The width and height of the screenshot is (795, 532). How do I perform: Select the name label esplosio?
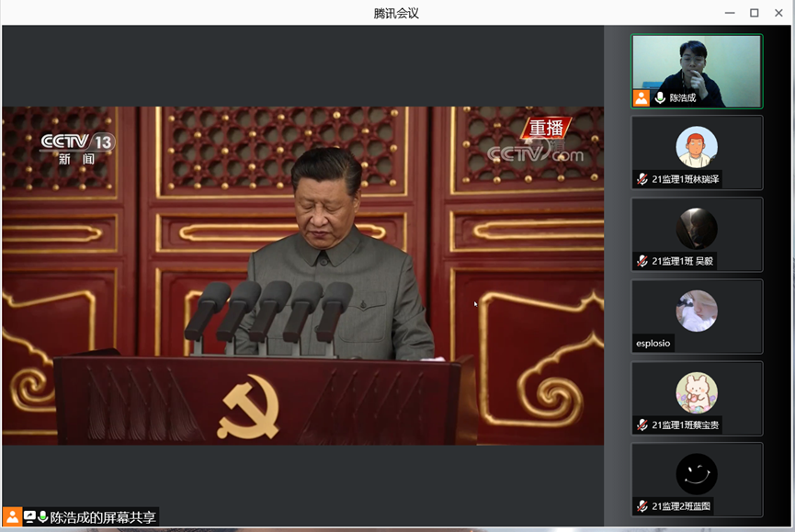pos(653,343)
